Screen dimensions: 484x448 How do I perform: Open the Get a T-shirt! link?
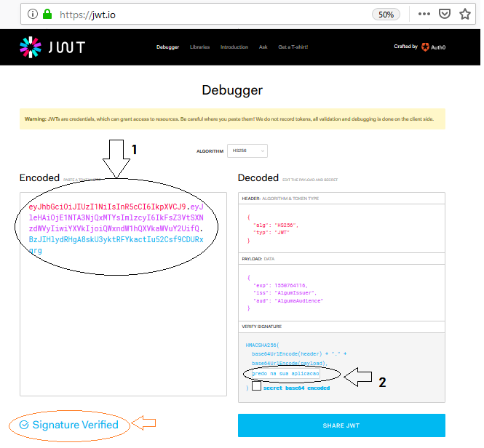click(293, 47)
